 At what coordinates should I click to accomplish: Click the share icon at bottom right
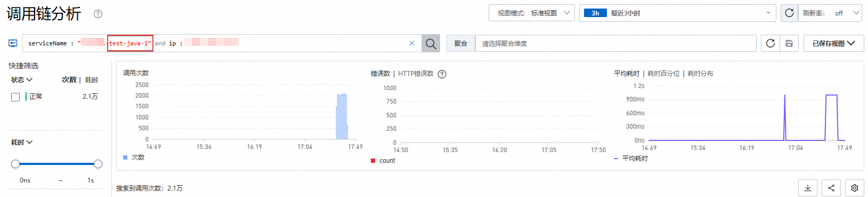pyautogui.click(x=831, y=188)
